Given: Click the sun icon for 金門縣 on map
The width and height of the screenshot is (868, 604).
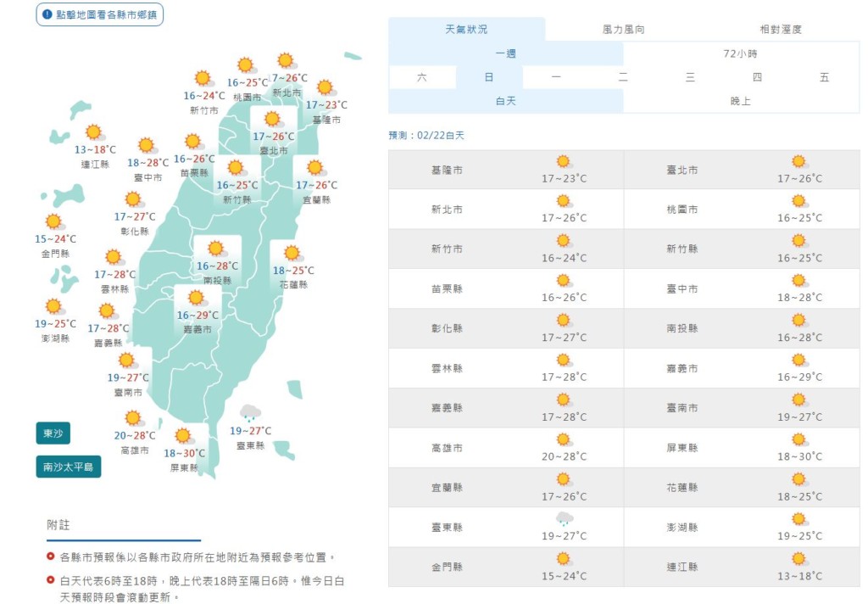Looking at the screenshot, I should coord(54,221).
